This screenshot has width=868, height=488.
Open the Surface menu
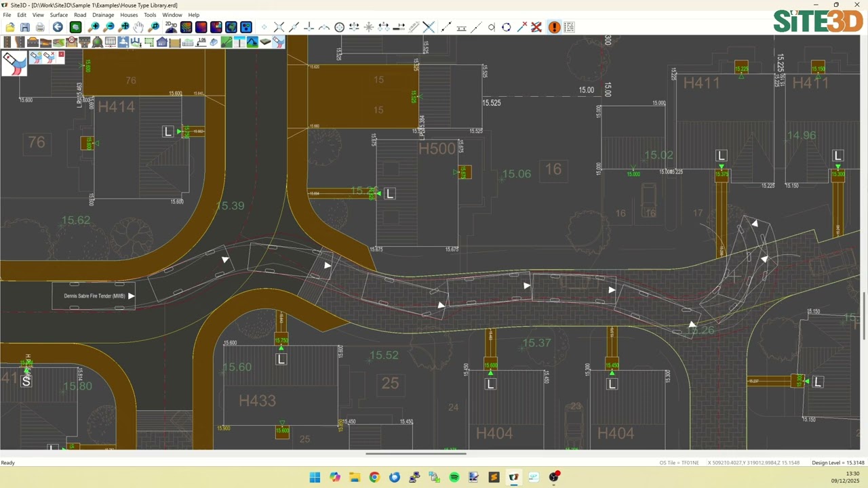click(x=59, y=15)
